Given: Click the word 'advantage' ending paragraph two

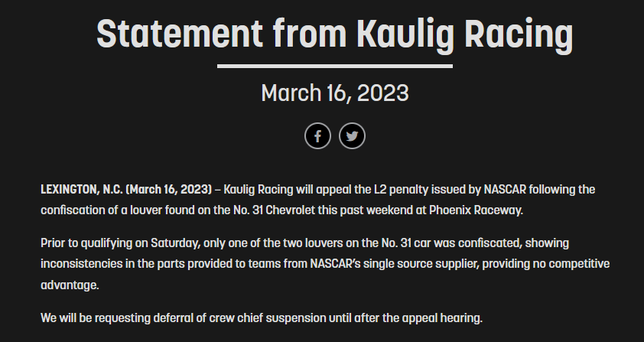Looking at the screenshot, I should pyautogui.click(x=70, y=285).
